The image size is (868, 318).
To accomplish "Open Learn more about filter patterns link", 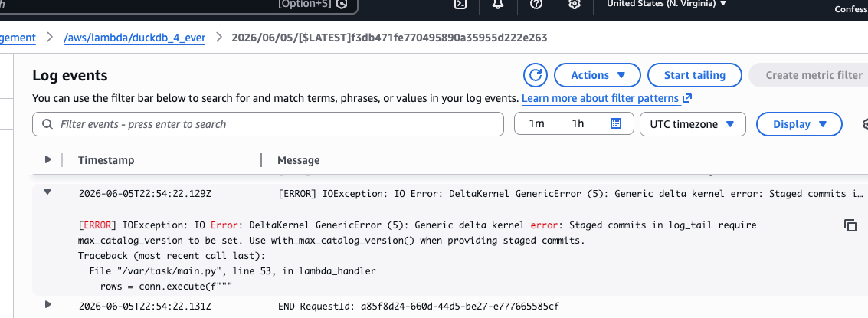I will [x=600, y=99].
